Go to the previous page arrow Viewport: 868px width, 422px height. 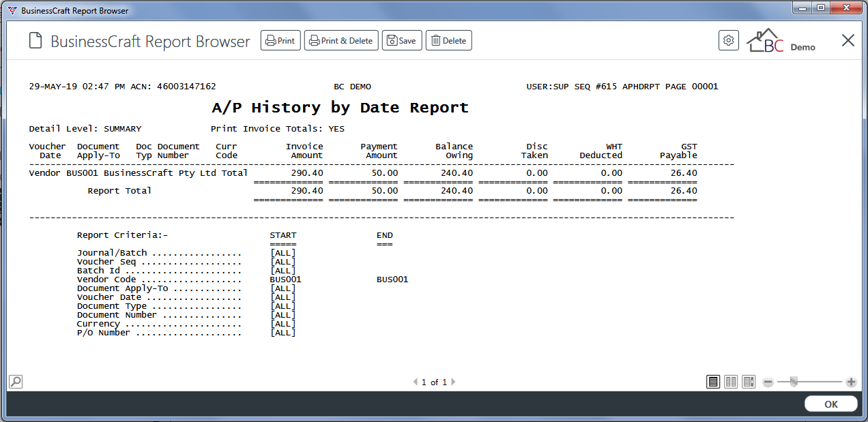[x=416, y=382]
